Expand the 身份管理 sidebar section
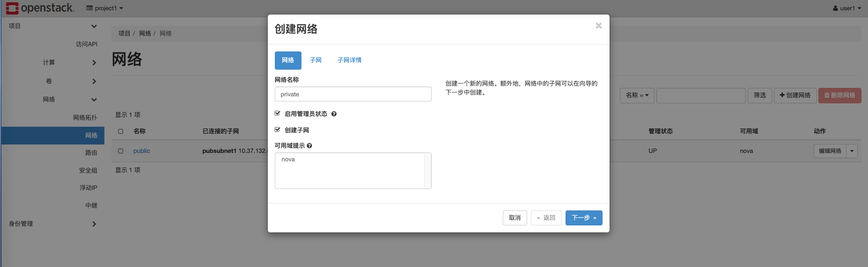 [x=52, y=224]
